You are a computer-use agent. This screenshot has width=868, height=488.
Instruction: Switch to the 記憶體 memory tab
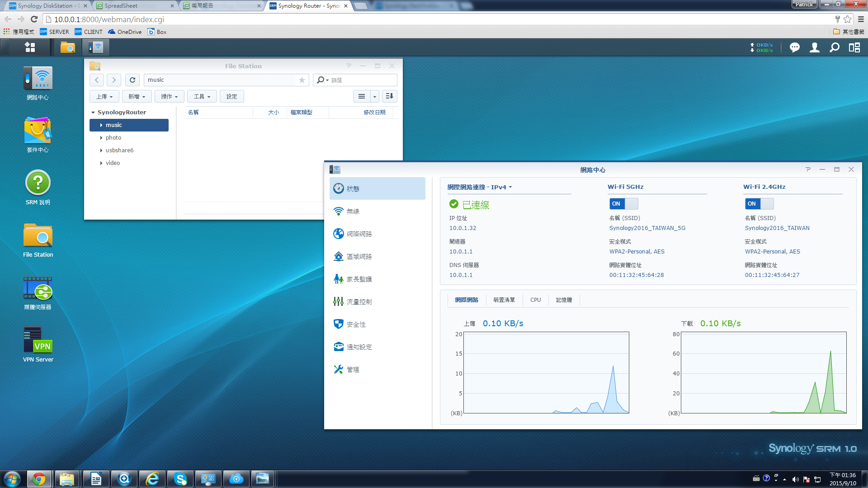(564, 300)
